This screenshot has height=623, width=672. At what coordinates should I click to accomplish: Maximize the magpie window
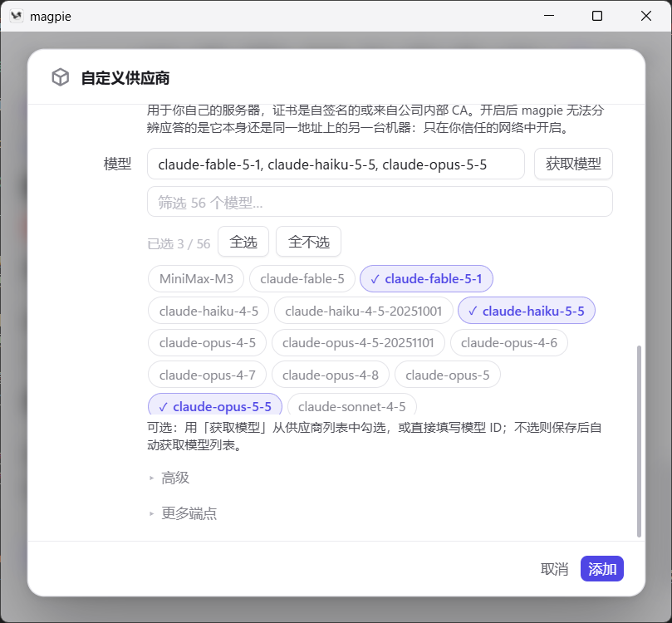click(597, 16)
